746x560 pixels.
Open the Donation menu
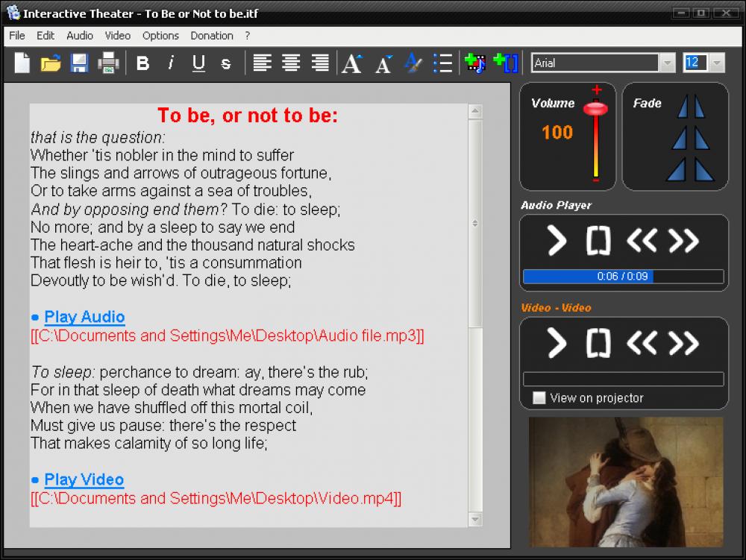tap(211, 35)
